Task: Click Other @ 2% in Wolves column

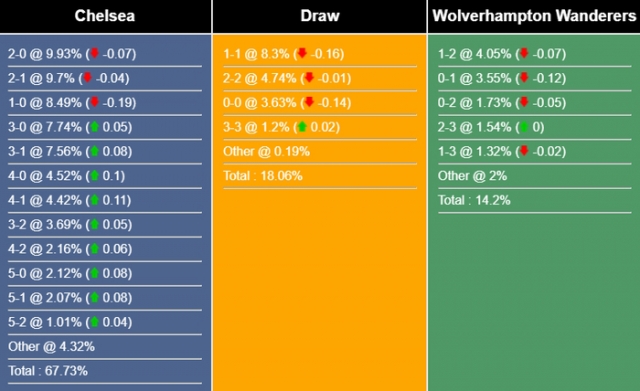Action: (472, 176)
